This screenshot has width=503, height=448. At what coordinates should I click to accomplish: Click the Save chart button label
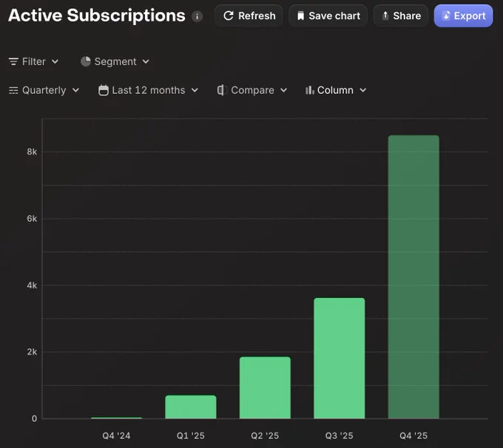(334, 16)
